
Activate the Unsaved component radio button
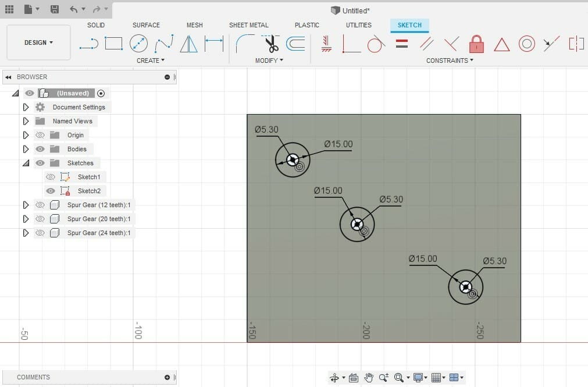click(x=101, y=94)
